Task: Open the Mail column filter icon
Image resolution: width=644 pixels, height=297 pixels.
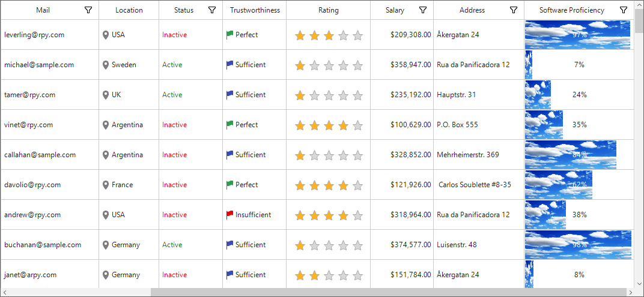Action: 88,10
